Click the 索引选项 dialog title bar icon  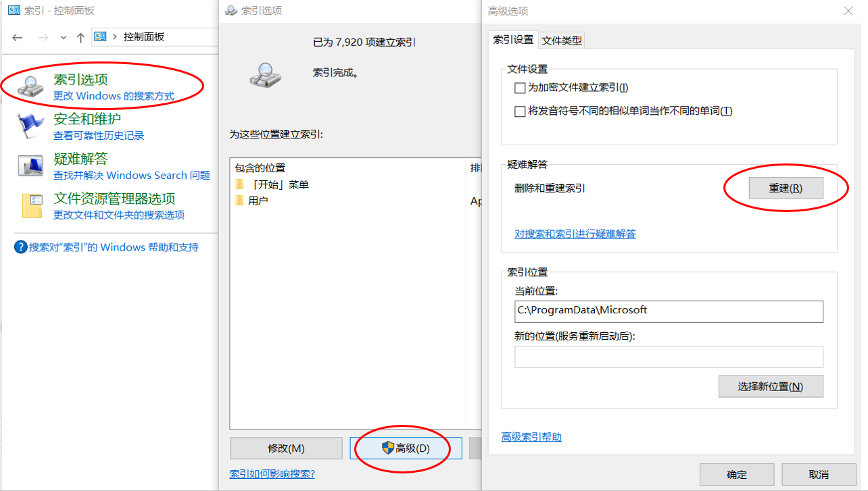pyautogui.click(x=231, y=10)
